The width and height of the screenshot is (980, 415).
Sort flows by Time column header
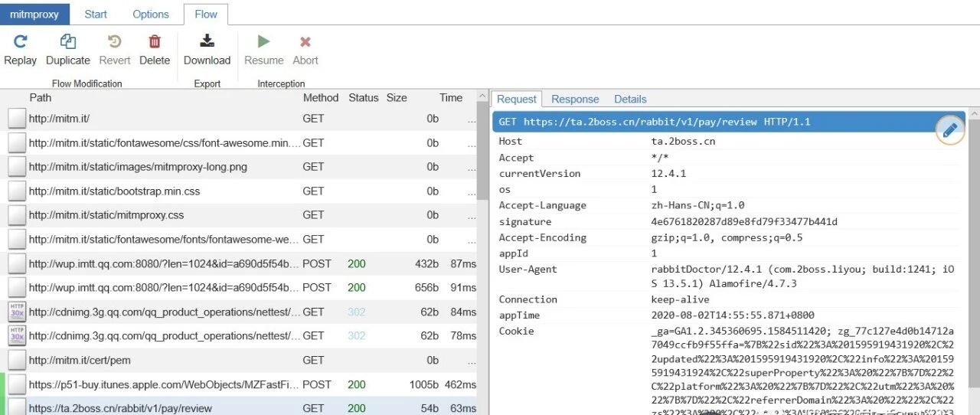point(451,97)
